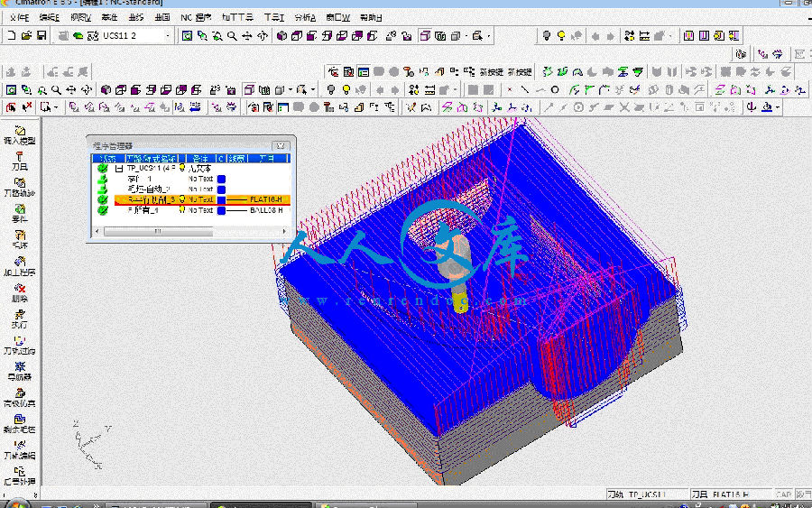
Task: Open the 视图V View menu
Action: tap(80, 18)
